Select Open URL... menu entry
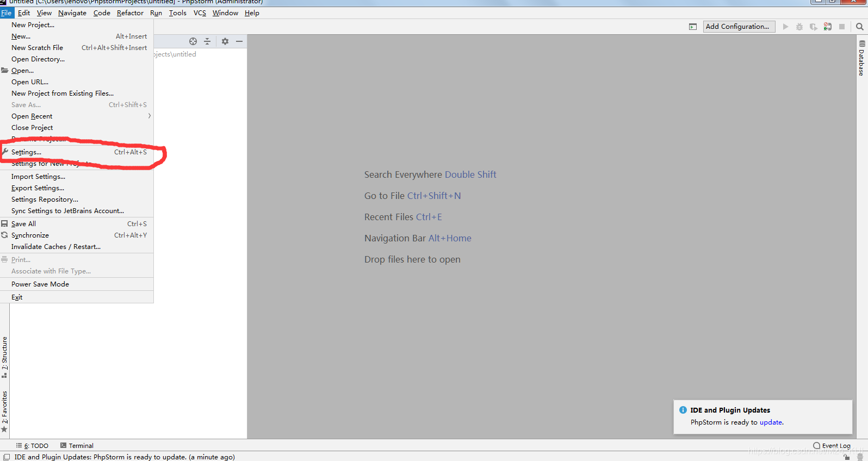This screenshot has height=461, width=868. point(77,82)
